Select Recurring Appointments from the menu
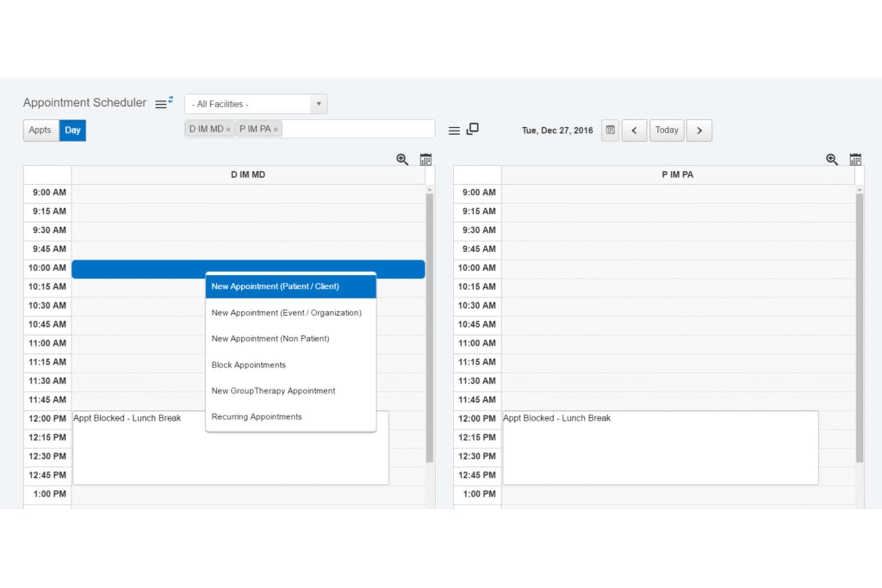This screenshot has height=588, width=882. coord(291,416)
